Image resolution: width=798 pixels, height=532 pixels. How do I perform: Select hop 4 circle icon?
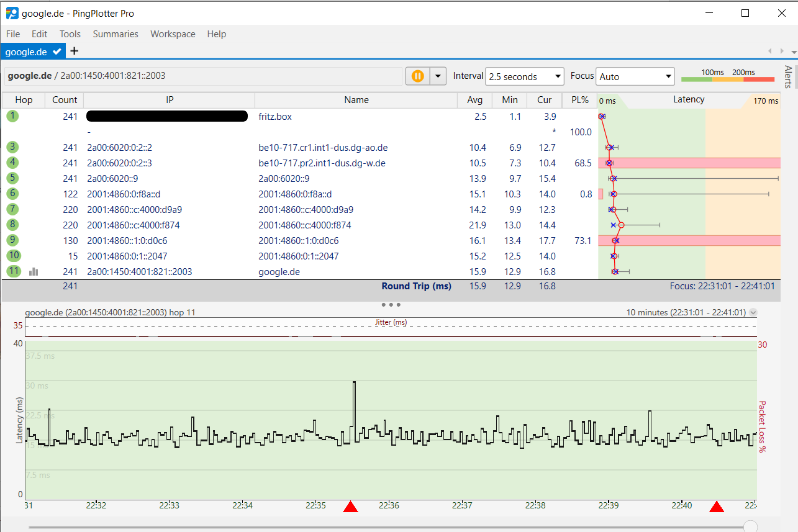(x=13, y=163)
